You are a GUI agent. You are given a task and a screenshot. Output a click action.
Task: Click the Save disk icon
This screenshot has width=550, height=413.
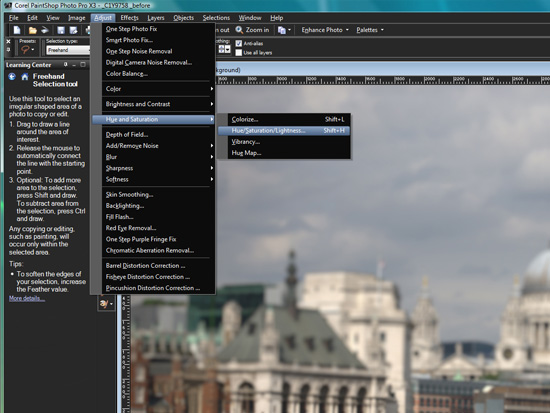[61, 30]
